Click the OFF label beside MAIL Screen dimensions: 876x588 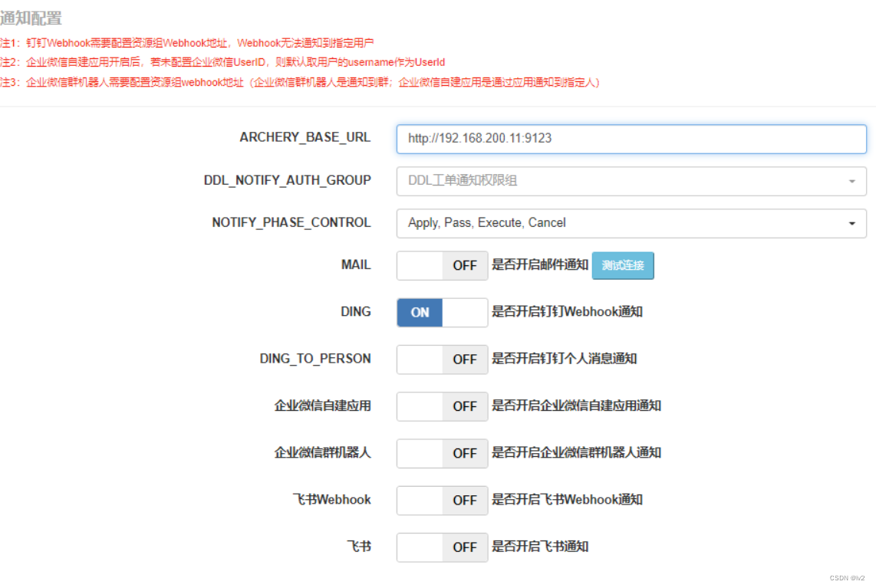(x=465, y=265)
